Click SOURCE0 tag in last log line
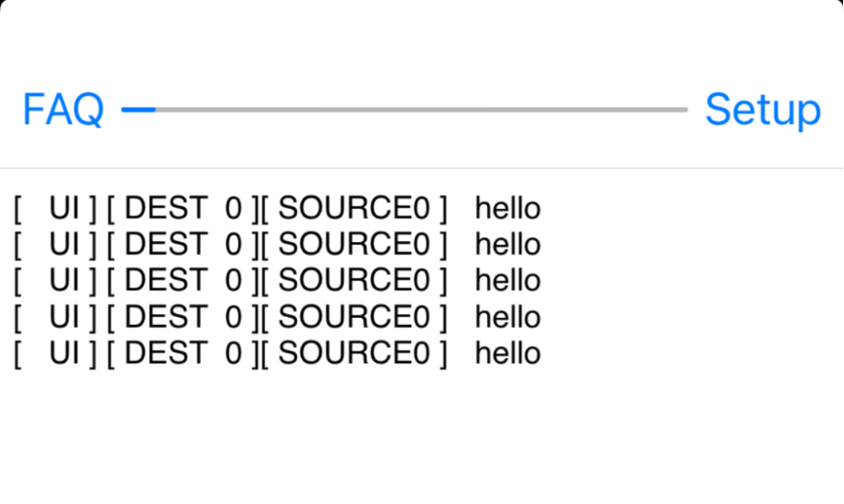 pyautogui.click(x=354, y=353)
